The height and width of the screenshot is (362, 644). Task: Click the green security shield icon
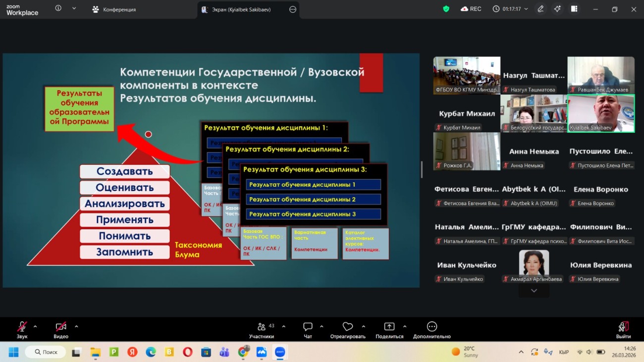click(x=445, y=8)
